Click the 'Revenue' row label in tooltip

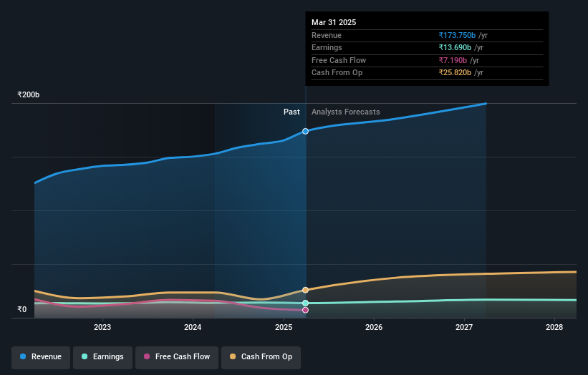[327, 35]
